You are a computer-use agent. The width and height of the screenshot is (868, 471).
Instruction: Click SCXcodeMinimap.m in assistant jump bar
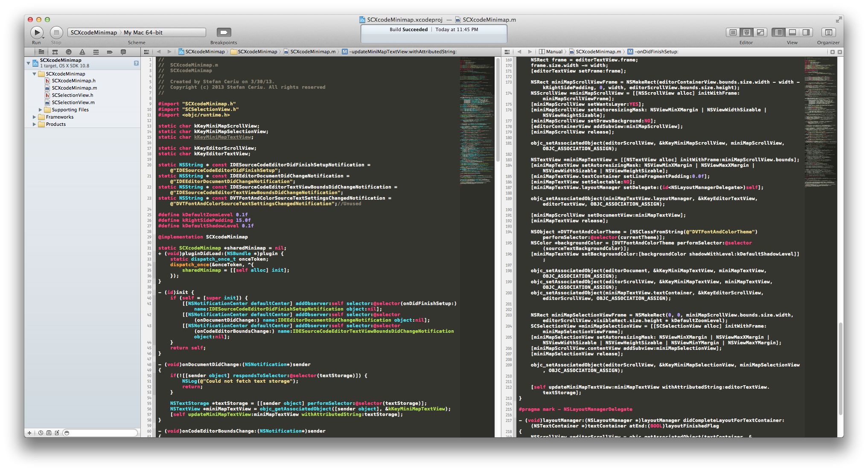595,52
